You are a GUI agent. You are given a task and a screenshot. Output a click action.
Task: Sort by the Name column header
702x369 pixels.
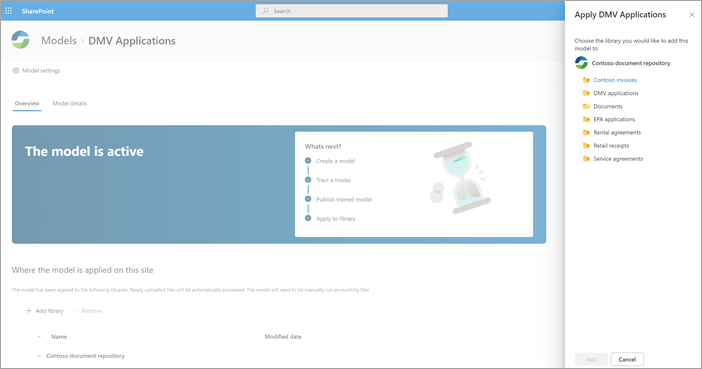tap(59, 337)
